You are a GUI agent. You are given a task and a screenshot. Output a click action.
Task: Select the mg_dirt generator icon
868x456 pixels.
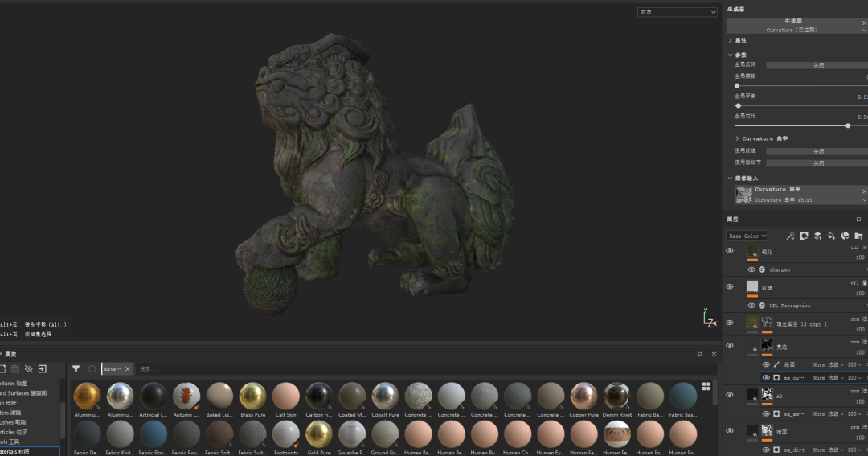pos(776,450)
